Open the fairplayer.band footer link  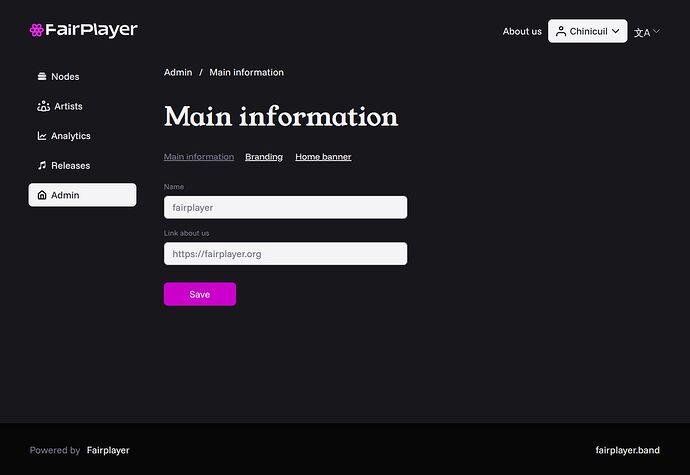[x=628, y=450]
